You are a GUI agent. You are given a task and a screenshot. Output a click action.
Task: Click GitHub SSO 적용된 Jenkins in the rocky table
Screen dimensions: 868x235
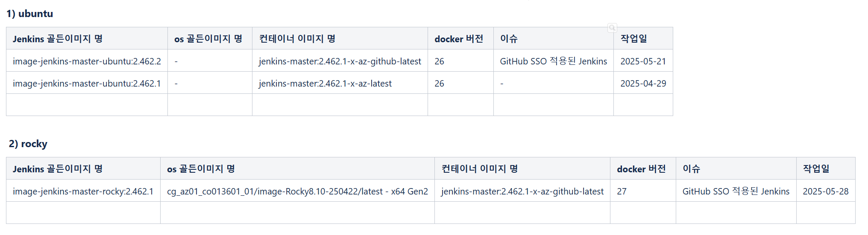coord(736,191)
